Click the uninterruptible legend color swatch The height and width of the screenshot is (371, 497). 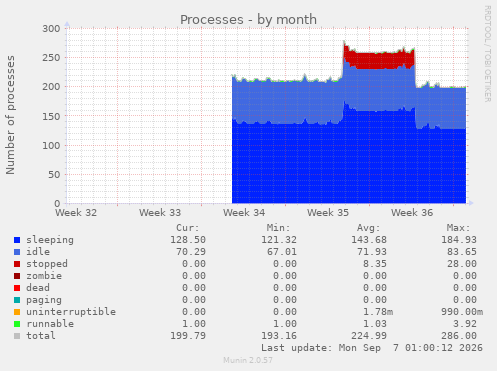click(x=17, y=312)
